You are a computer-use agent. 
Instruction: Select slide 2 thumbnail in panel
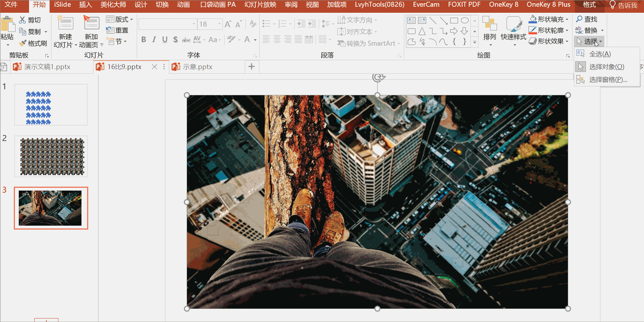51,156
